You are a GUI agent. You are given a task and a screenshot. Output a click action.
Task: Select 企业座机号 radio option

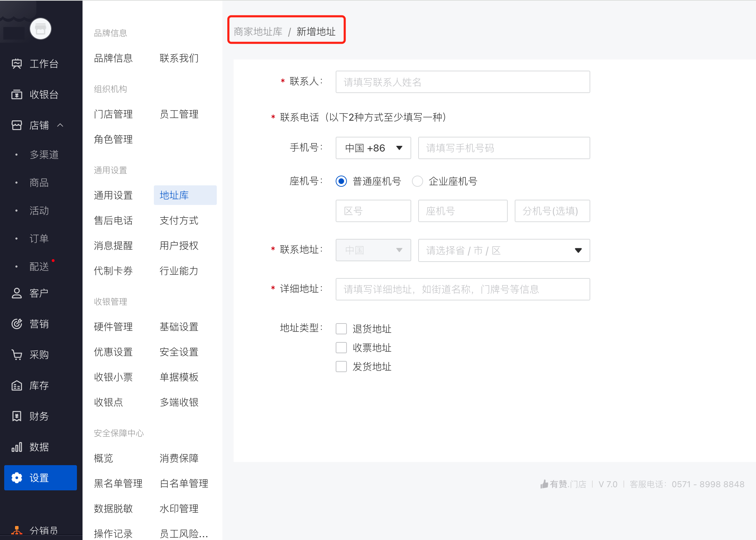pyautogui.click(x=418, y=181)
